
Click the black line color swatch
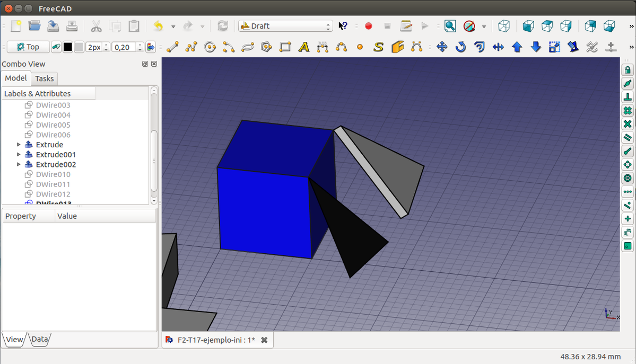[68, 47]
